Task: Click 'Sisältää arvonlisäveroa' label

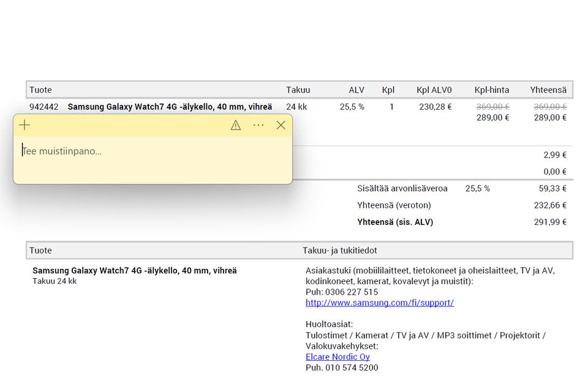Action: (x=402, y=188)
